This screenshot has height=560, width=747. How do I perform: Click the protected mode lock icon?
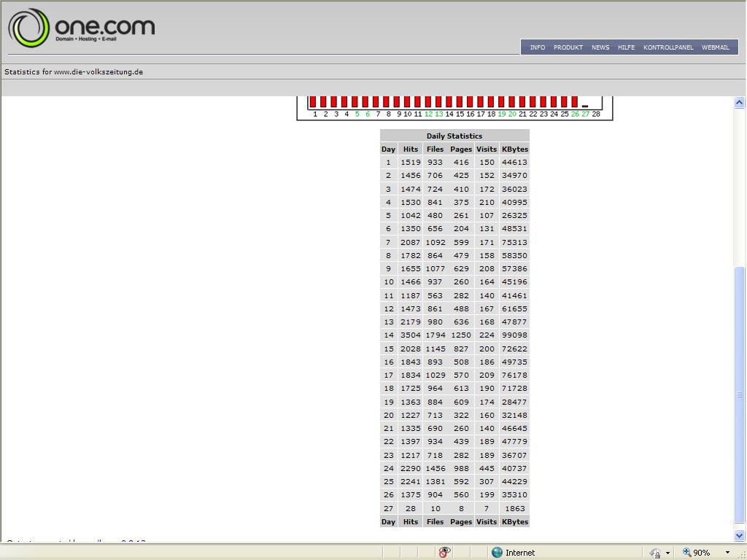pyautogui.click(x=656, y=553)
